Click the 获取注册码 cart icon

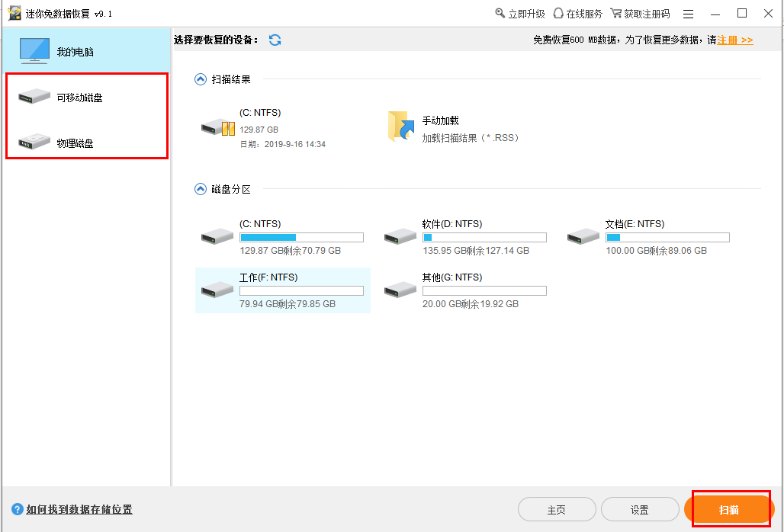(x=616, y=14)
